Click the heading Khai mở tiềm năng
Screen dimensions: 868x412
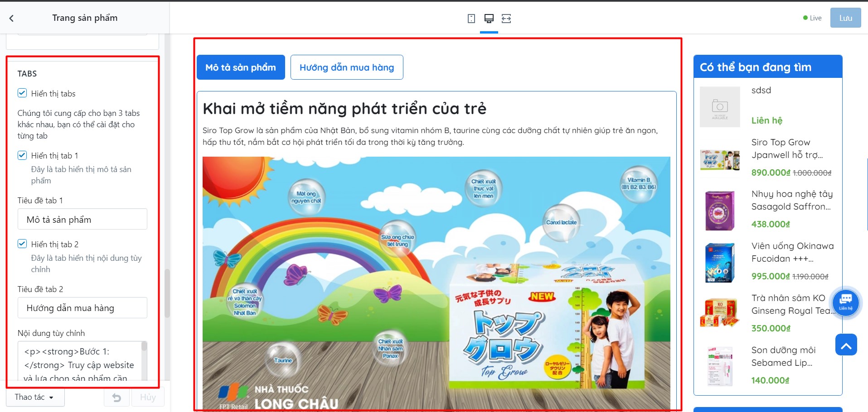[x=344, y=109]
